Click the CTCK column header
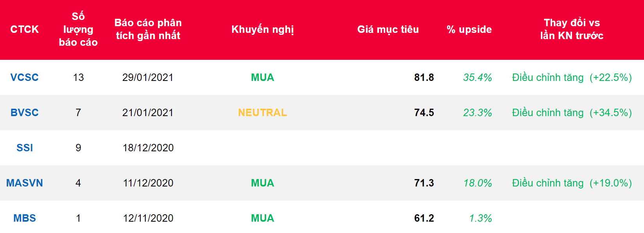This screenshot has width=644, height=233. coord(24,29)
